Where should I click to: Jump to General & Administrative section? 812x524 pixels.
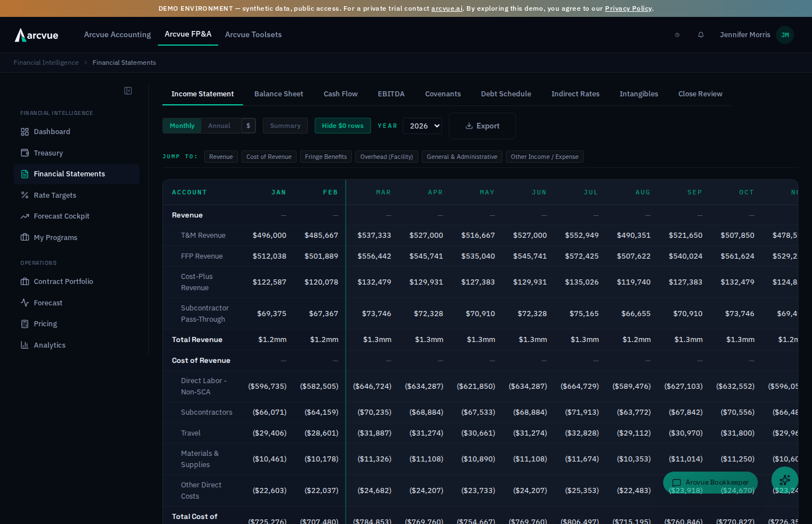(x=462, y=157)
